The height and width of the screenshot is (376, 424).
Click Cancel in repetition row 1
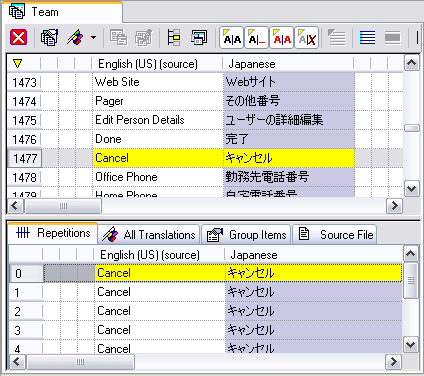(160, 292)
